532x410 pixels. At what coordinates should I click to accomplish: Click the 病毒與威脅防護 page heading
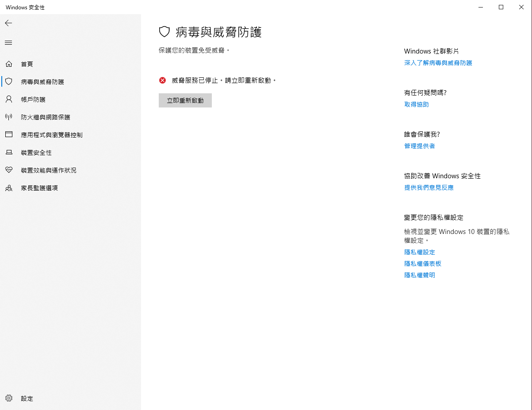pyautogui.click(x=219, y=32)
